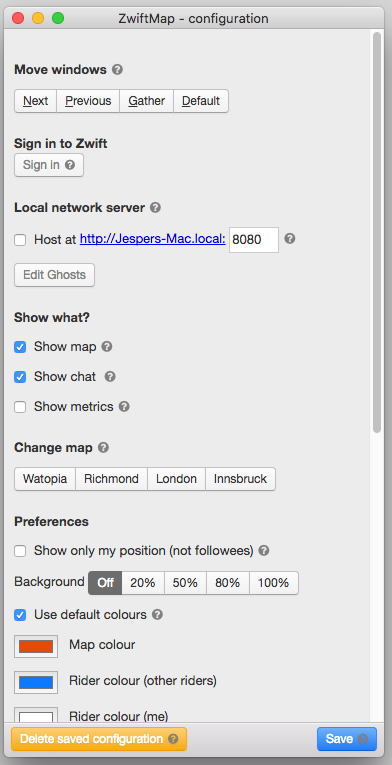Click the vertical scrollbar thumb
Image resolution: width=392 pixels, height=765 pixels.
tap(376, 232)
